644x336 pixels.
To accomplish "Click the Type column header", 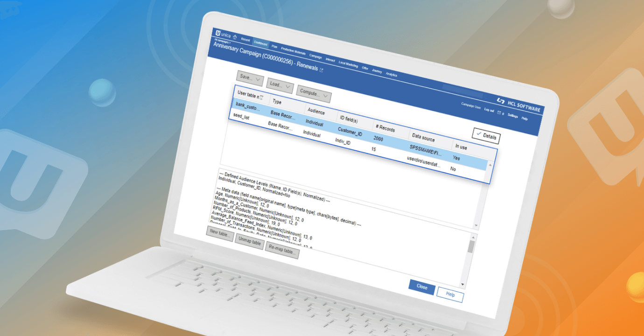I will (x=277, y=101).
